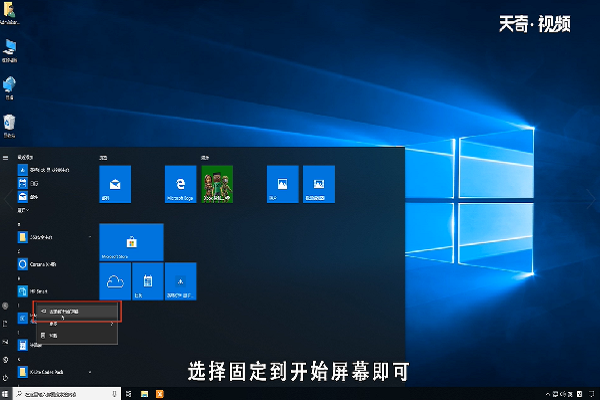The width and height of the screenshot is (600, 400).
Task: Launch Cortana from the app list
Action: pyautogui.click(x=54, y=264)
